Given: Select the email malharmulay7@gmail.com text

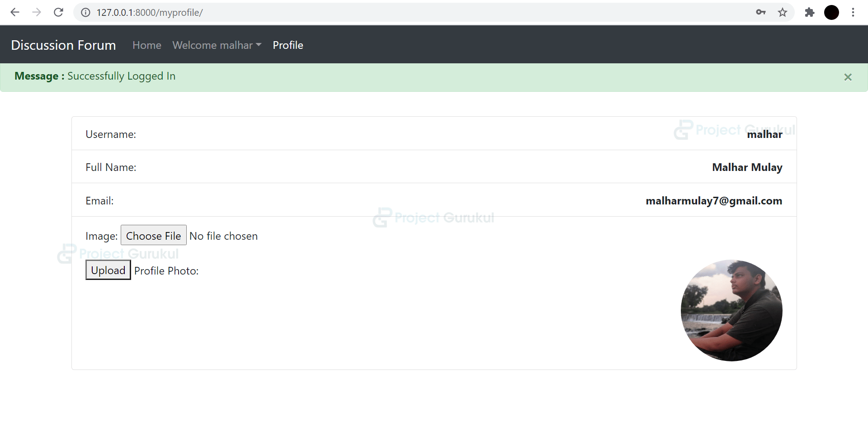Looking at the screenshot, I should click(x=714, y=201).
